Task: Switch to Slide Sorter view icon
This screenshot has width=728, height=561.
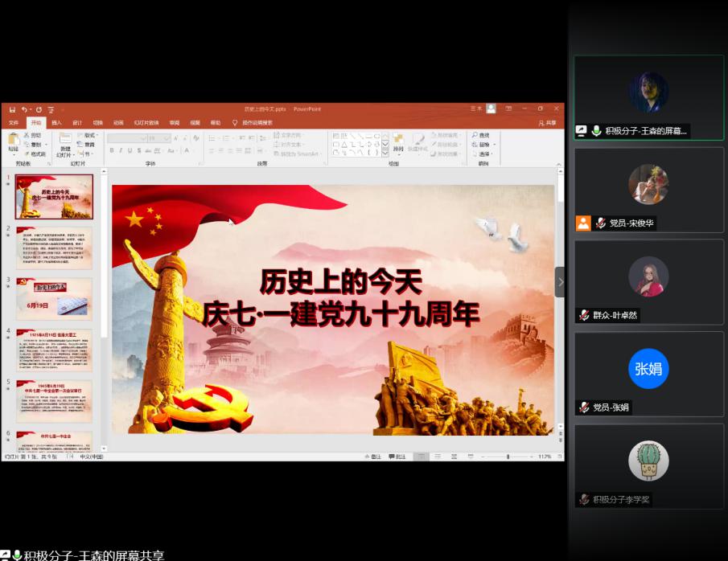Action: [x=438, y=457]
